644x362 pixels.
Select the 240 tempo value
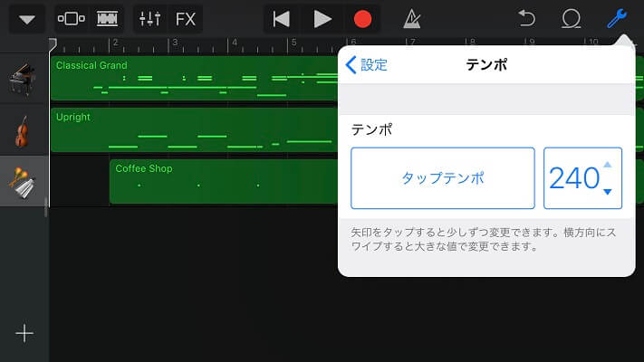point(574,178)
